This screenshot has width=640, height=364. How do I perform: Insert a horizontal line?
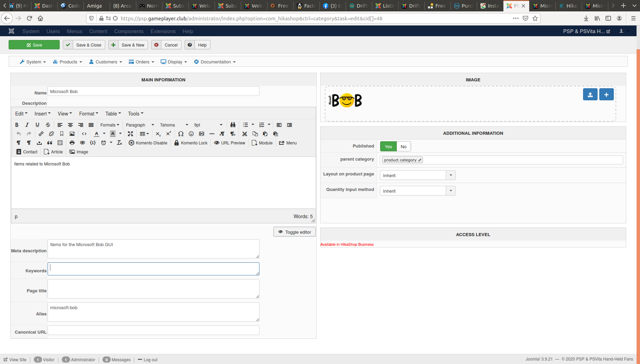pyautogui.click(x=212, y=134)
